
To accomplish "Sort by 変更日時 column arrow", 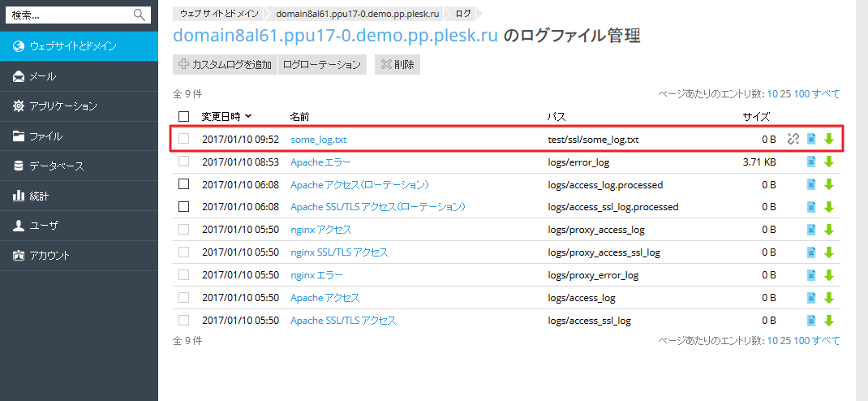I will [248, 116].
